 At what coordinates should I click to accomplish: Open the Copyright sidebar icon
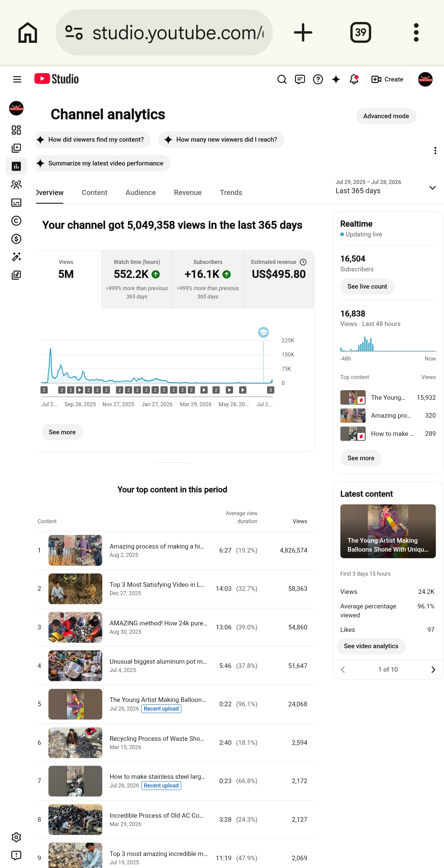pos(16,221)
